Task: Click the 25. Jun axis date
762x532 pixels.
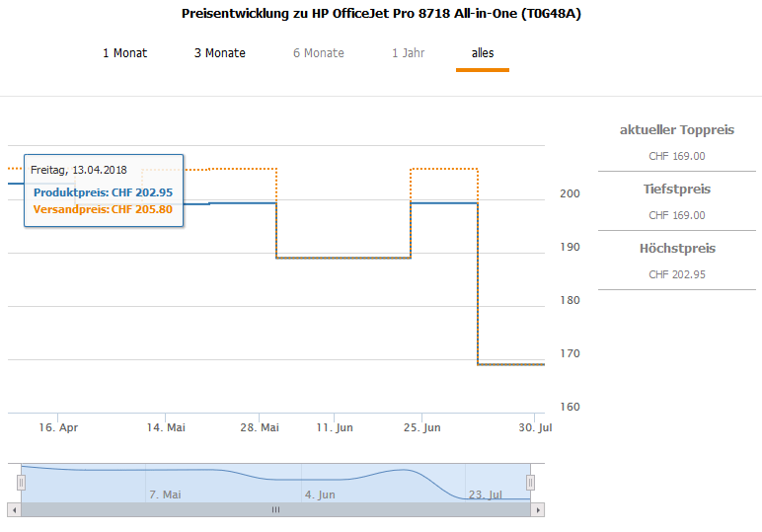Action: coord(420,428)
